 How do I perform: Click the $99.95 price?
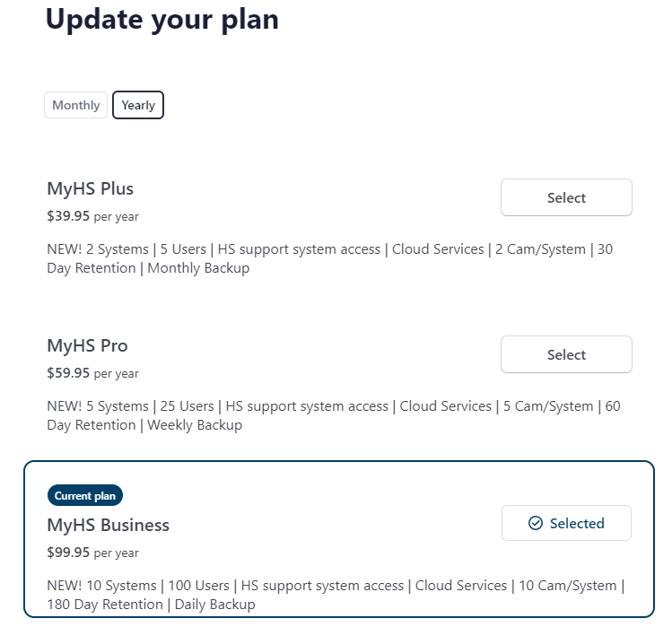68,553
